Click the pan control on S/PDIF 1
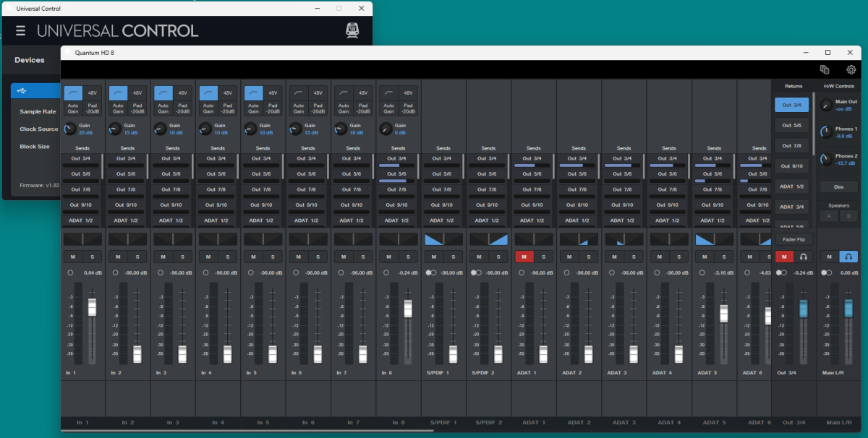 [x=443, y=239]
